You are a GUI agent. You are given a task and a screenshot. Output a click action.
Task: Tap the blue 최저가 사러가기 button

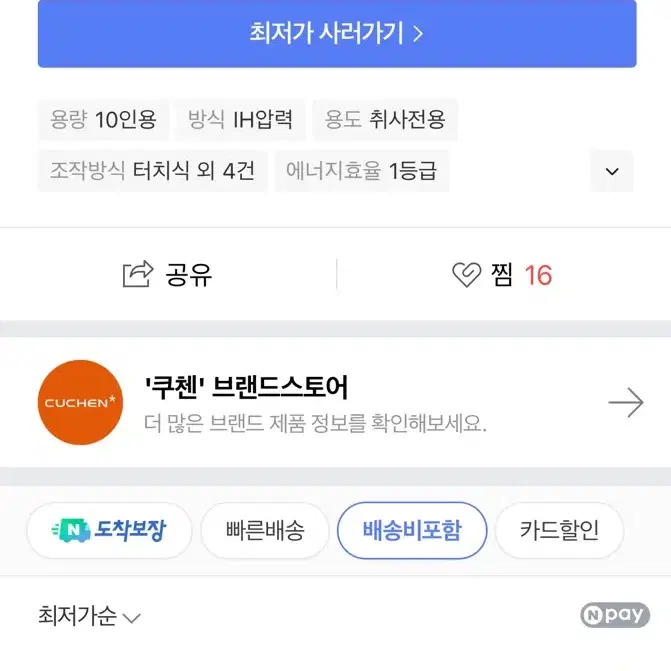click(x=337, y=34)
